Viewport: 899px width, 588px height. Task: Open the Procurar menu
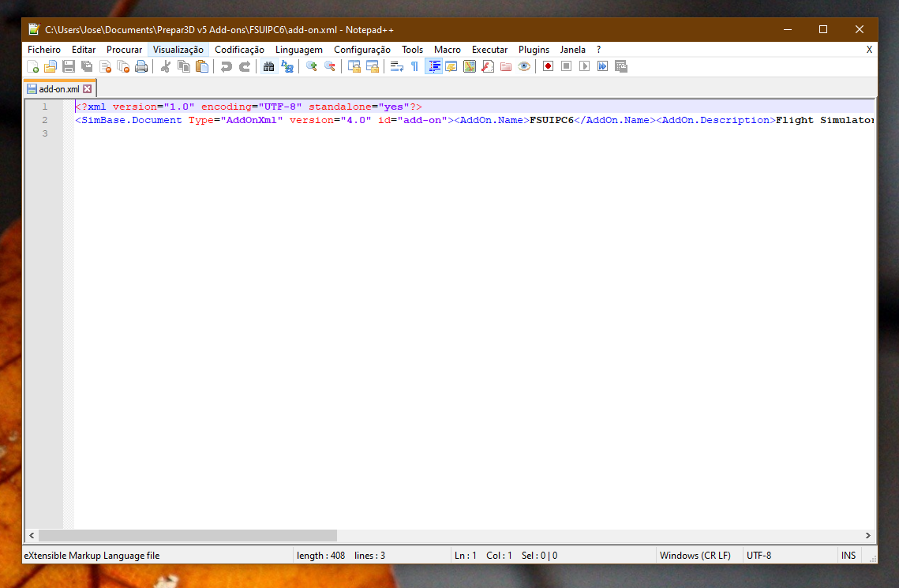[125, 50]
